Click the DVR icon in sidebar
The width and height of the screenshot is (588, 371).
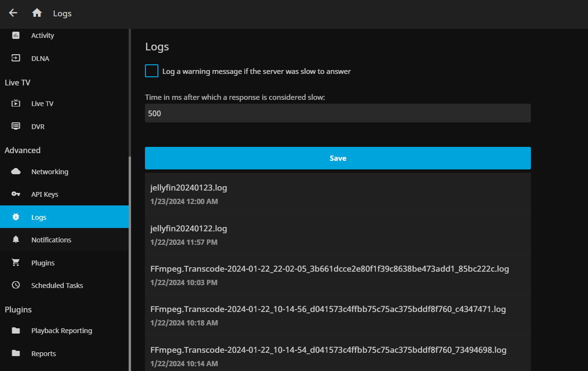[16, 127]
